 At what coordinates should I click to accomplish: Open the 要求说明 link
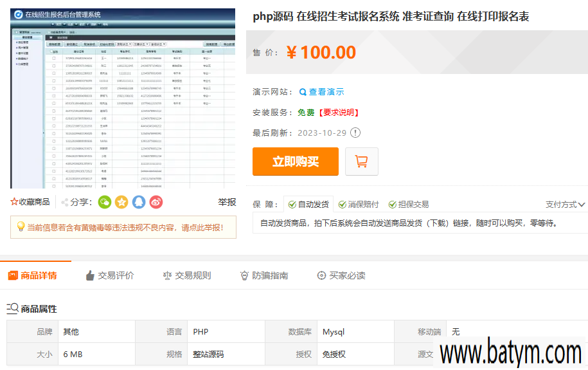(338, 113)
